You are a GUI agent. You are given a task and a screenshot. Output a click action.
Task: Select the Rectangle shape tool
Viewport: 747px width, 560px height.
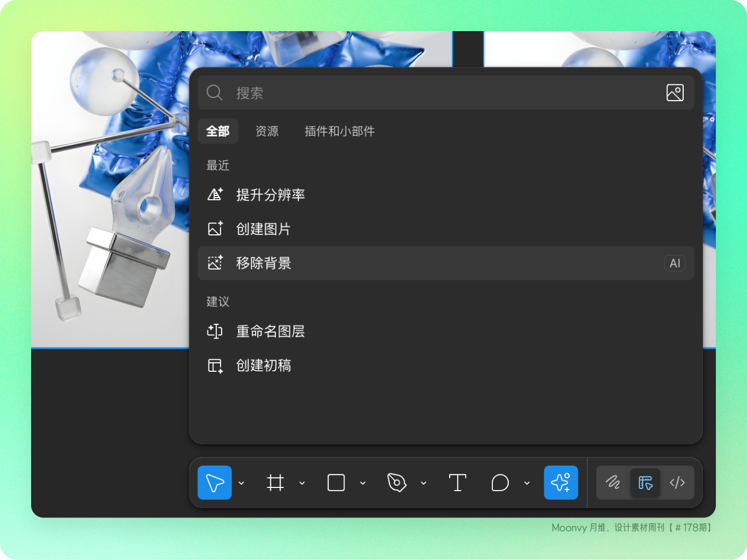(x=336, y=483)
